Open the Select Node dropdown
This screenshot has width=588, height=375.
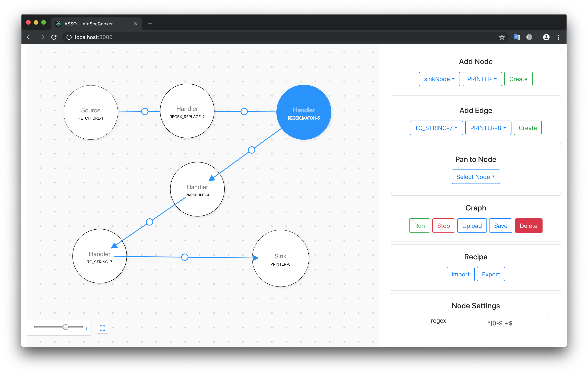[x=475, y=177]
